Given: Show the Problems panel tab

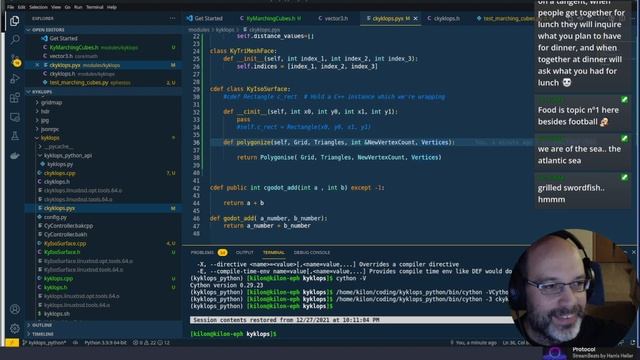Looking at the screenshot, I should (202, 253).
